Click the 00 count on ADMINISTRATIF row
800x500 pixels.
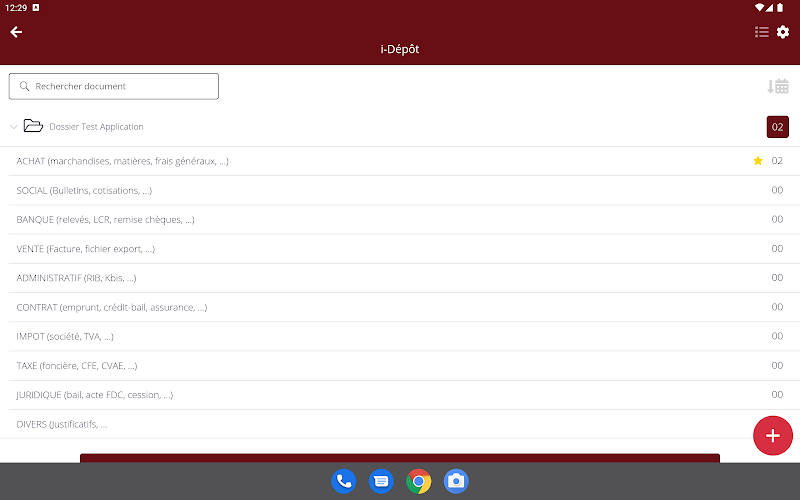(777, 278)
